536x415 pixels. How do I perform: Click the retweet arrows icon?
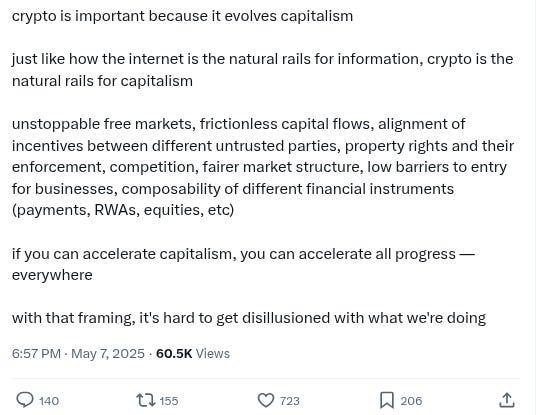point(146,400)
